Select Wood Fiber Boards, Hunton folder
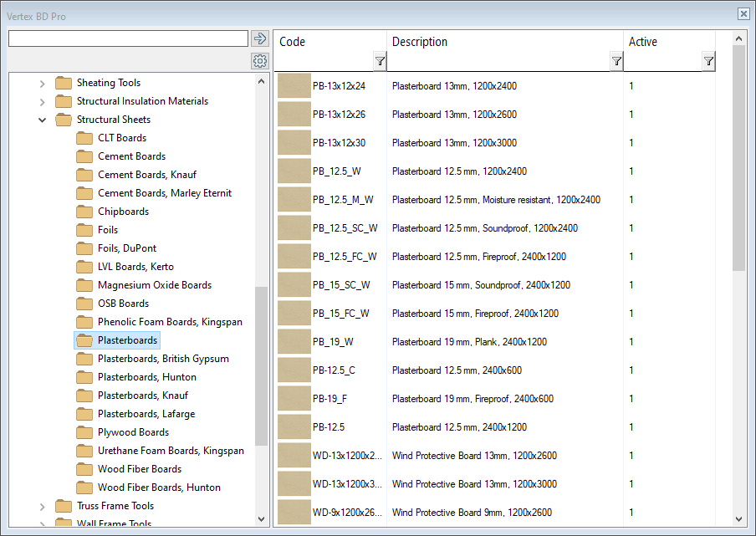 [x=159, y=488]
